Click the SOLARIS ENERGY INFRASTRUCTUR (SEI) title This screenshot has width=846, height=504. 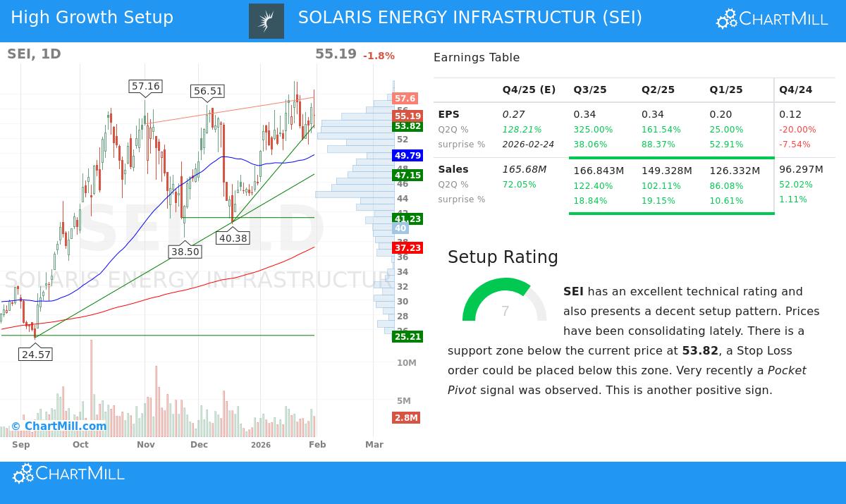point(470,17)
